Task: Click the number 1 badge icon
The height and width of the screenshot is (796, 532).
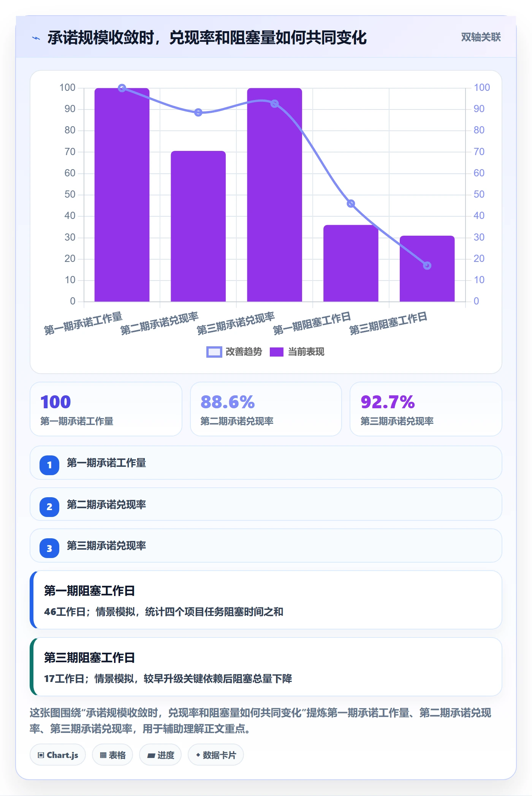Action: pos(49,465)
